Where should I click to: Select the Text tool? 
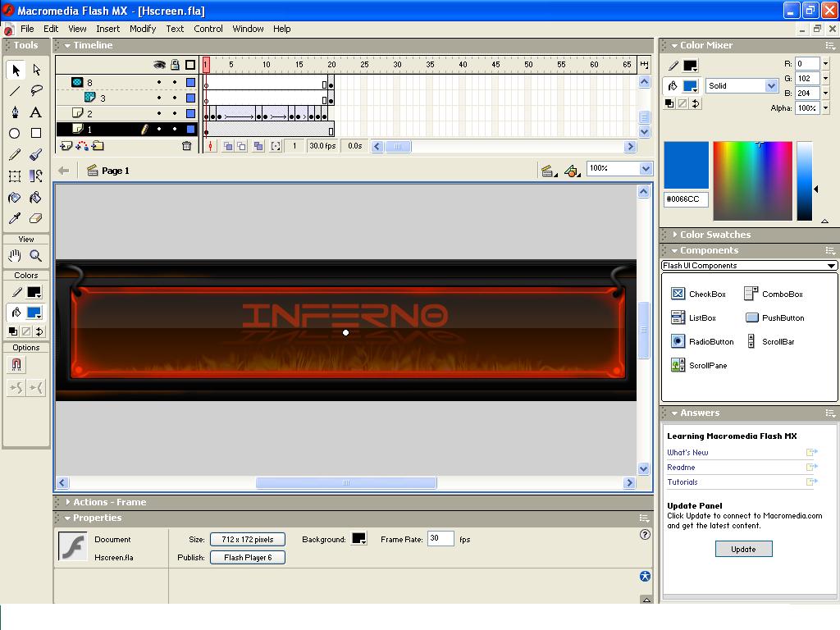(x=36, y=112)
